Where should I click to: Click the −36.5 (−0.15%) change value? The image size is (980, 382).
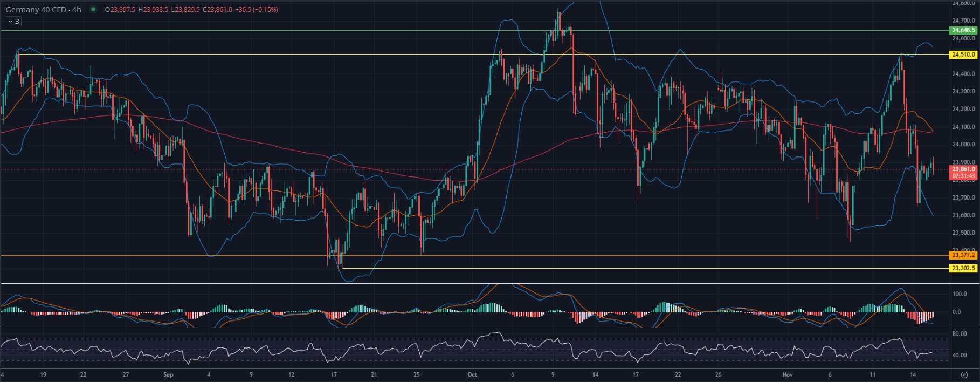[x=257, y=10]
